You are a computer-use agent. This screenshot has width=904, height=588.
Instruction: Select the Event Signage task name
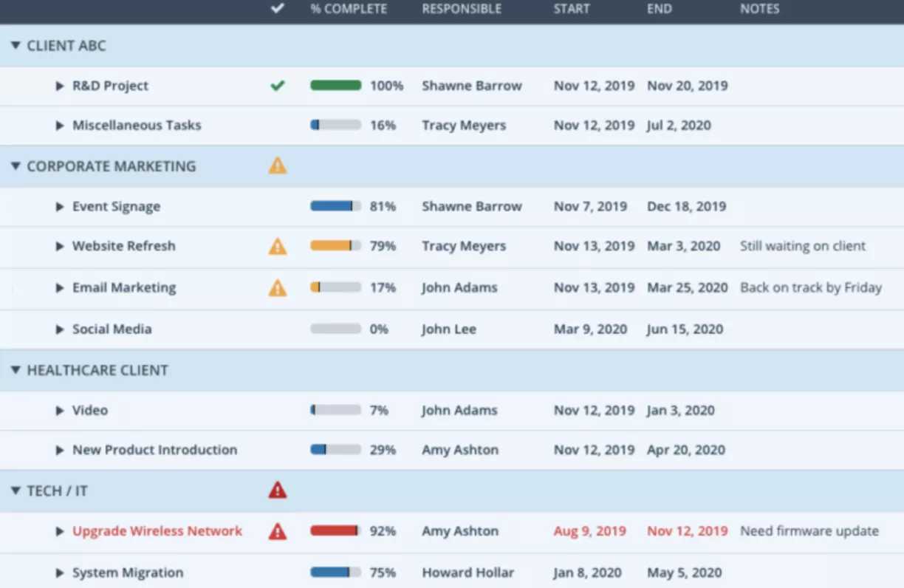click(116, 206)
